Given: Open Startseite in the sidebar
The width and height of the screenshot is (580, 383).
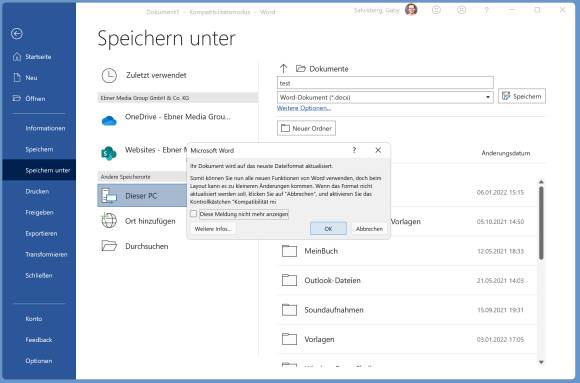Looking at the screenshot, I should coord(38,57).
